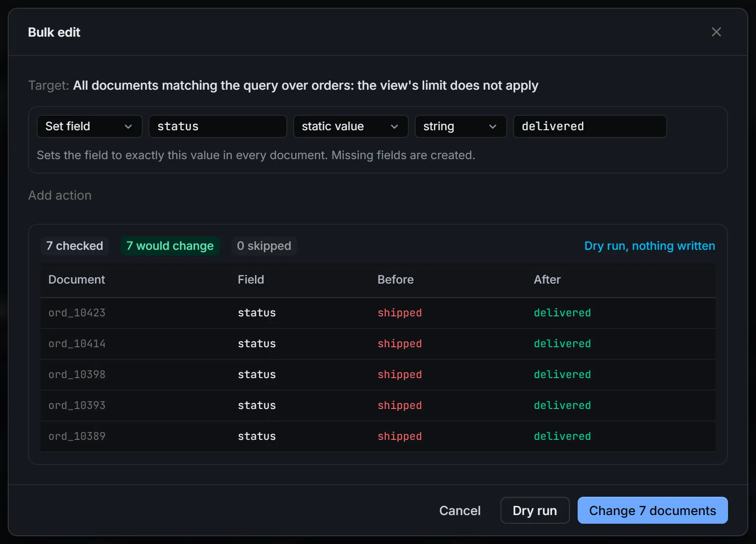The width and height of the screenshot is (756, 544).
Task: Click shipped value in ord_10423 row
Action: pyautogui.click(x=400, y=313)
